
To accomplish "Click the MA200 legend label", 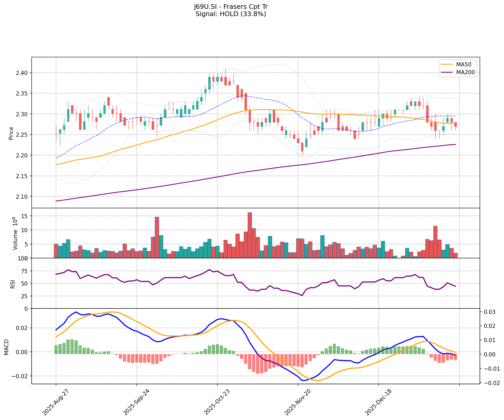I will (465, 73).
